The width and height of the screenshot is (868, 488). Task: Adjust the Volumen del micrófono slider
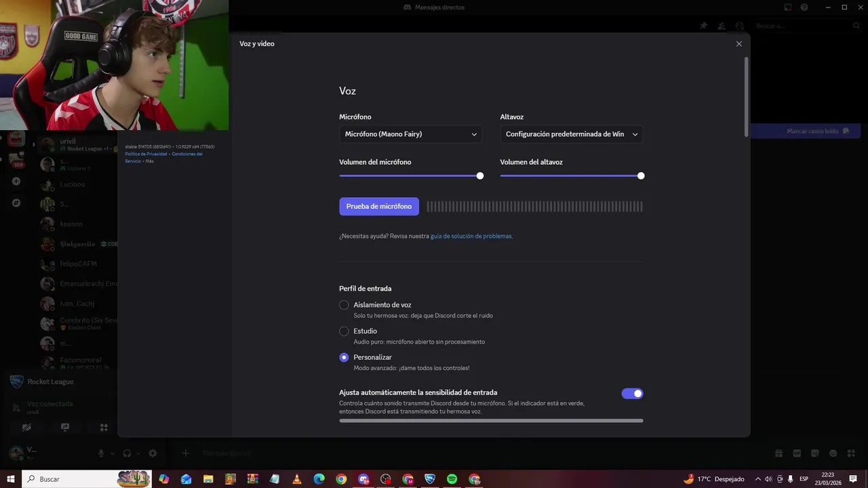pyautogui.click(x=410, y=176)
